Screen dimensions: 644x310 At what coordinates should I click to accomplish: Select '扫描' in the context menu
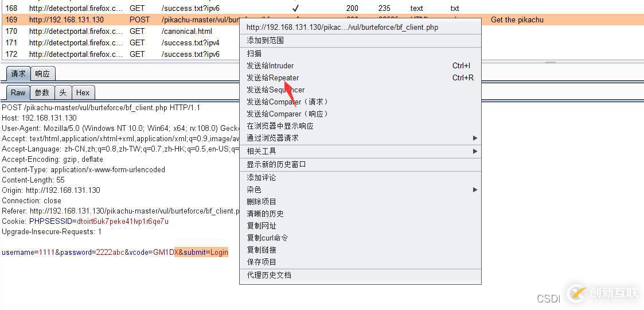coord(360,53)
